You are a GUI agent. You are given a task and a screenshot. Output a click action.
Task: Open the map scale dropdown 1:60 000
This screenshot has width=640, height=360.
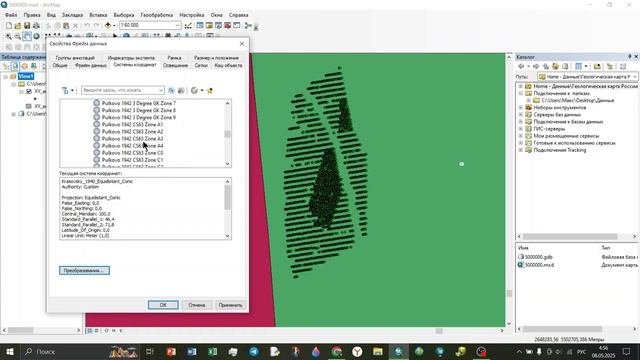[x=178, y=25]
